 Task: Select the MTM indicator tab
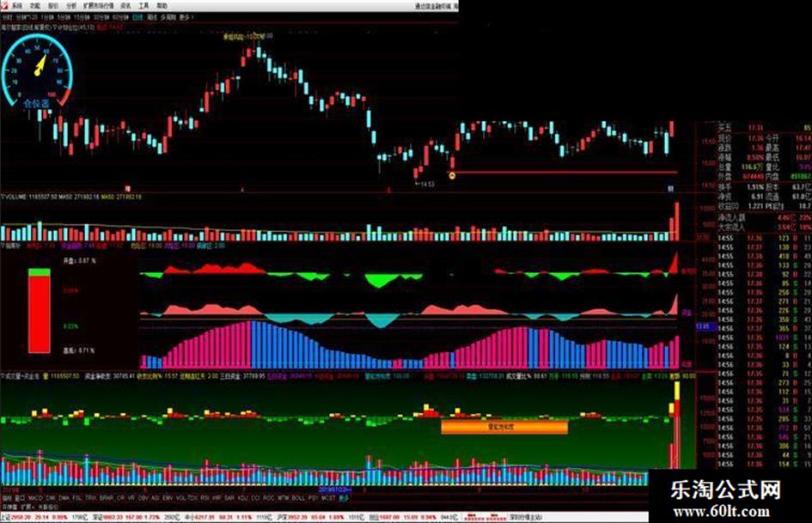(x=284, y=498)
